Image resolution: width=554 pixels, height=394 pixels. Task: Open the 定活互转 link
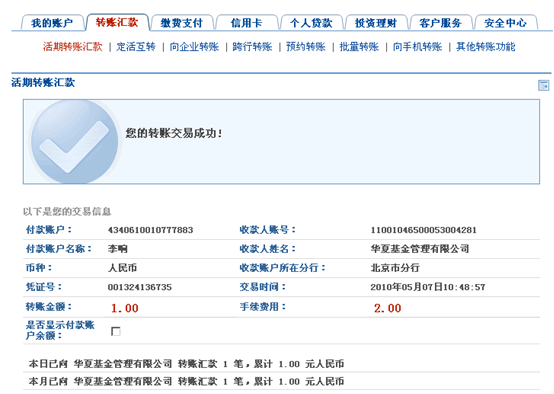[136, 47]
